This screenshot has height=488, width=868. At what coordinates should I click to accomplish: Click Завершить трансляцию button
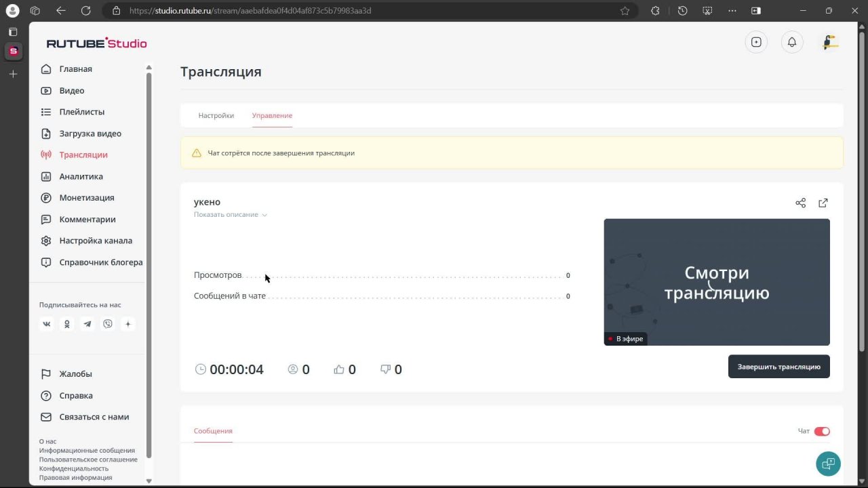tap(779, 367)
